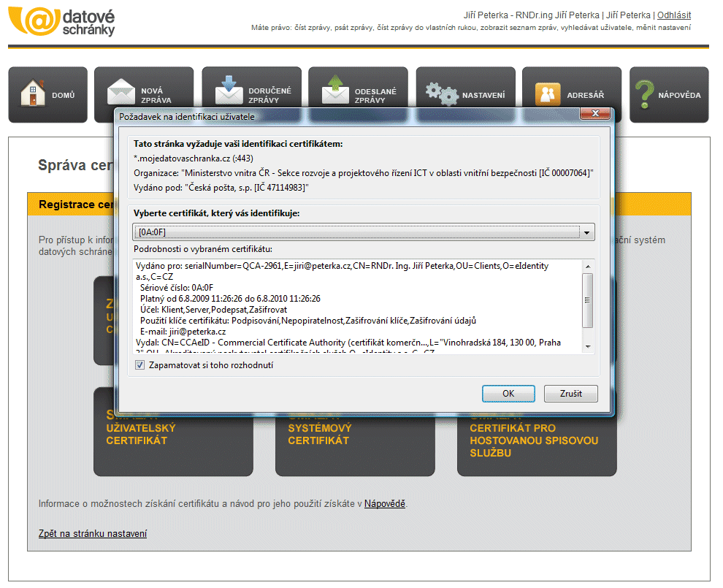Click the 'E-mail: jiri@peterka.cz' line
Screen dimensions: 723x588
(x=183, y=332)
